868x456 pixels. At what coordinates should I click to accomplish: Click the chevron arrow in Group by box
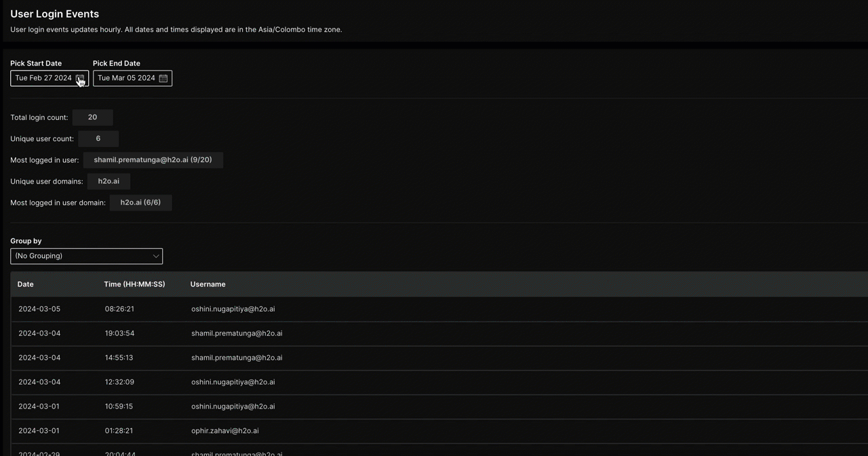coord(156,256)
